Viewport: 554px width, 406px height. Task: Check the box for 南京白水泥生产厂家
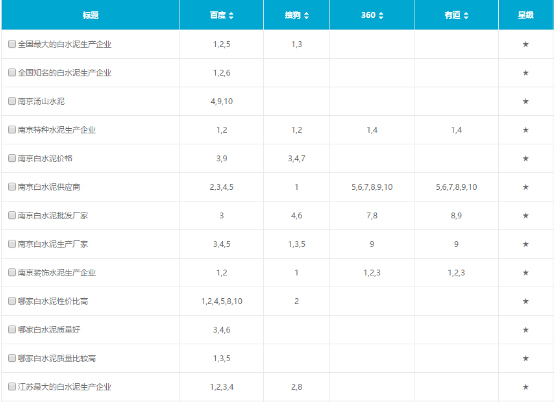point(12,244)
